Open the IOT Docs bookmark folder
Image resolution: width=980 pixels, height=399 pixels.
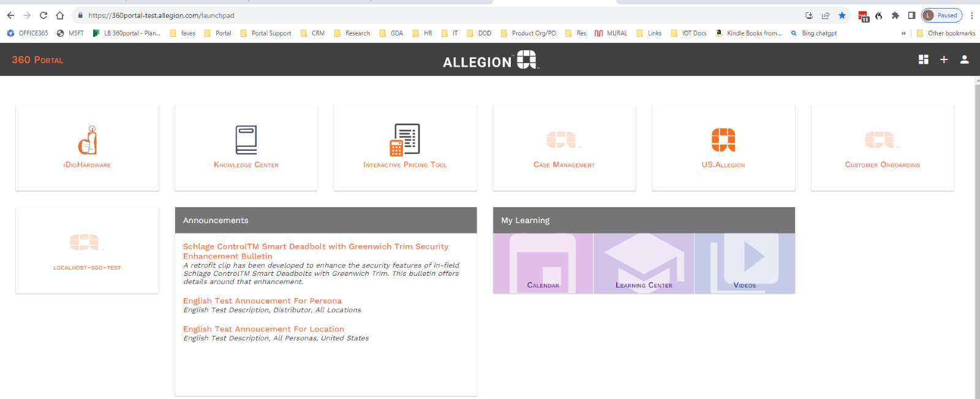[688, 33]
